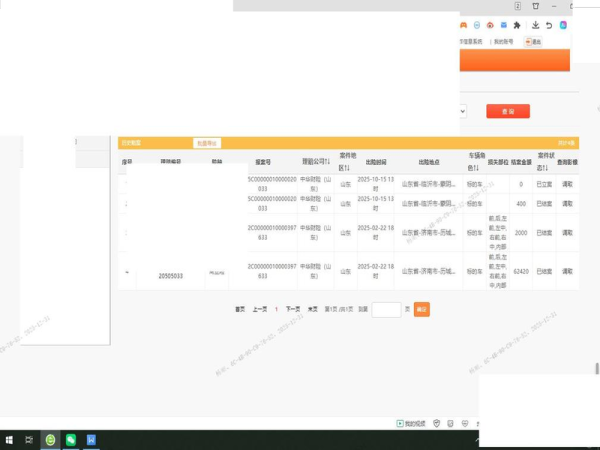The height and width of the screenshot is (450, 600).
Task: Click the orange game controller icon
Action: click(462, 25)
